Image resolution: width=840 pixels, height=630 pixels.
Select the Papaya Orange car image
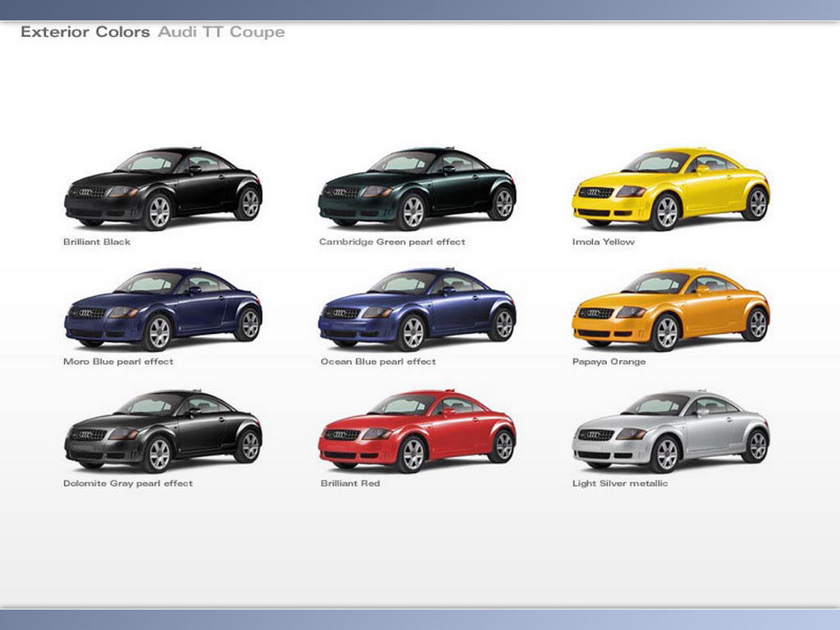(671, 309)
